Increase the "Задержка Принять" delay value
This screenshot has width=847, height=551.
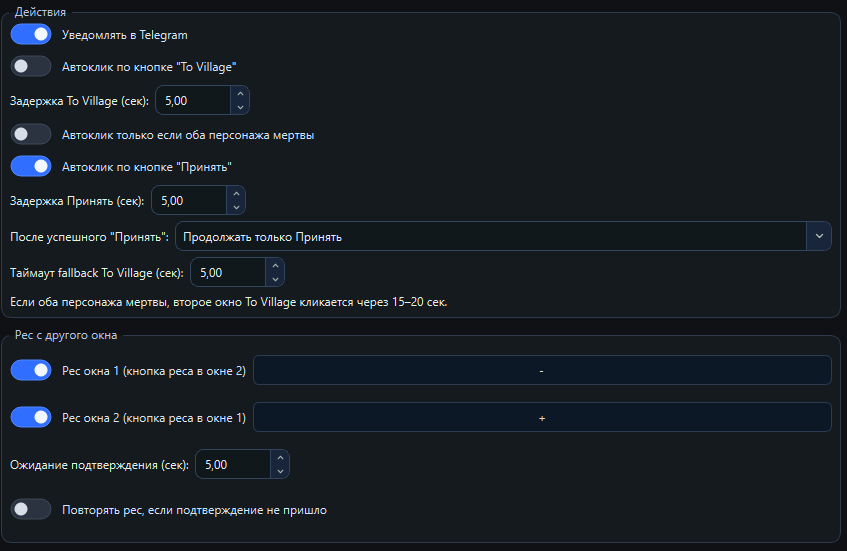[x=236, y=194]
